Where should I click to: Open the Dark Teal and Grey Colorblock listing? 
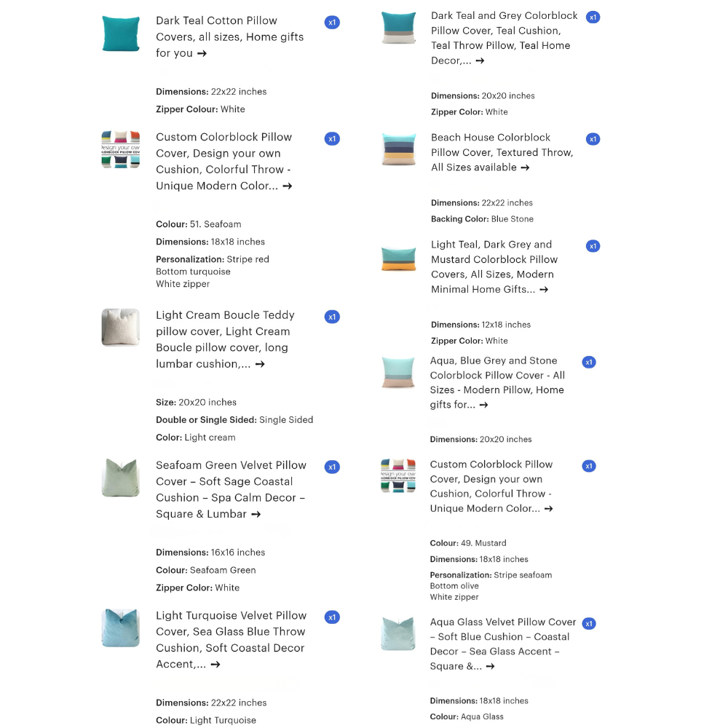(x=505, y=38)
